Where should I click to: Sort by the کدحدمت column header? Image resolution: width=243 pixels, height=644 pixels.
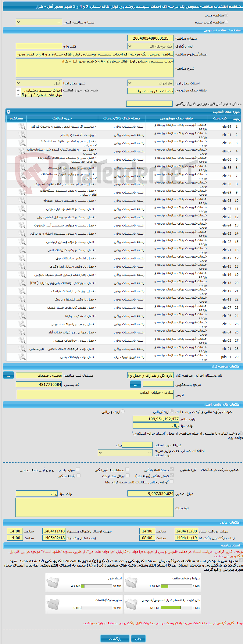coord(220,118)
